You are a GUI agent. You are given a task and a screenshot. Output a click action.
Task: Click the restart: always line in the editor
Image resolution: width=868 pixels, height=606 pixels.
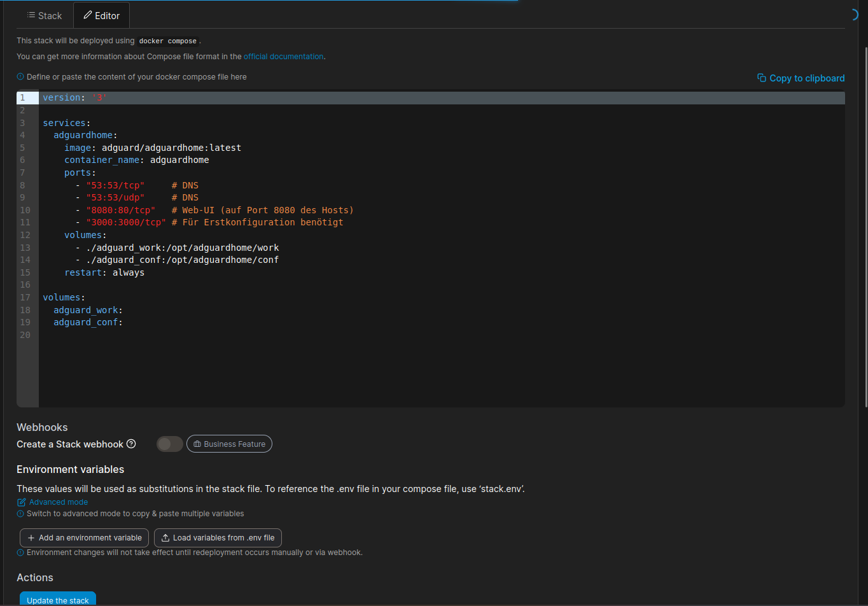tap(104, 272)
